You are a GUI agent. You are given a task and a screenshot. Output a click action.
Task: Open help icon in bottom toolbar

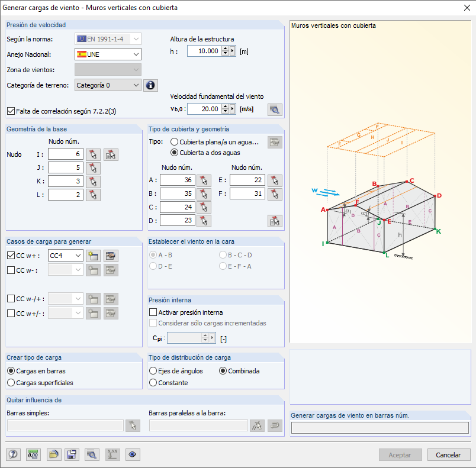click(13, 454)
